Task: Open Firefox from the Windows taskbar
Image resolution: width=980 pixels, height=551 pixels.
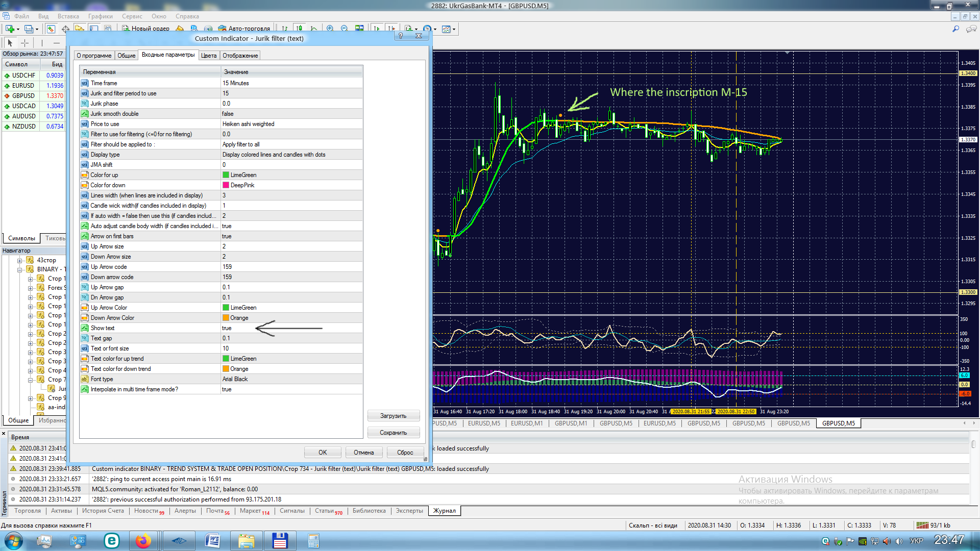Action: (143, 541)
